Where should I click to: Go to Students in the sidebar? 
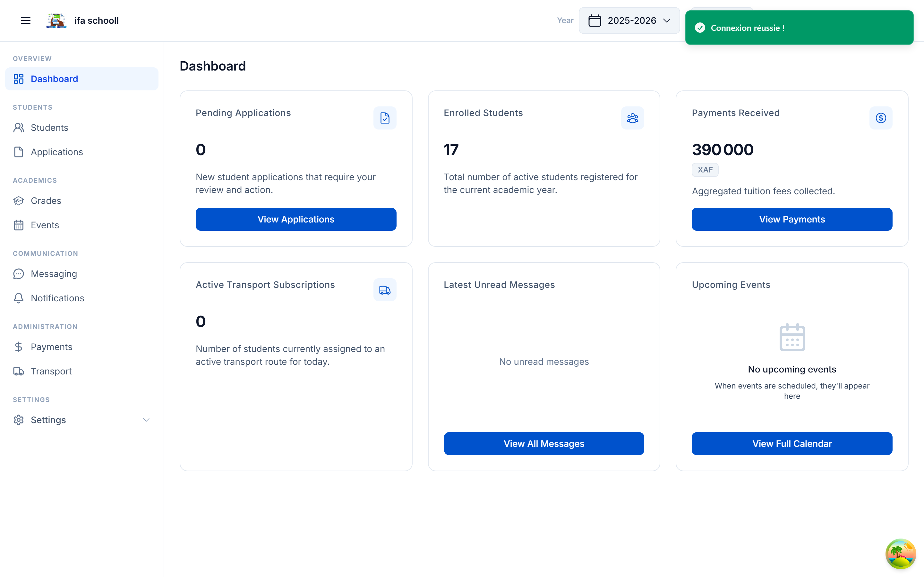(49, 128)
